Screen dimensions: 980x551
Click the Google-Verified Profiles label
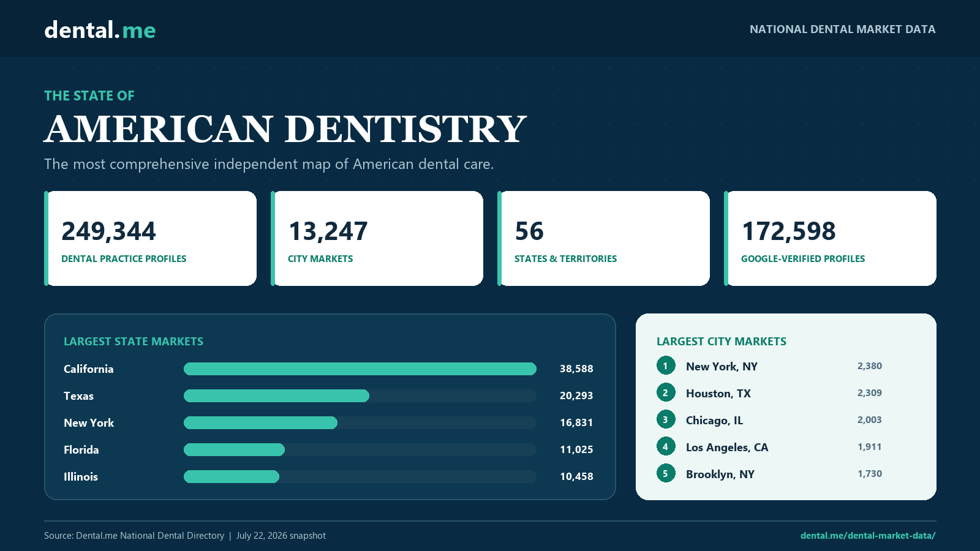pos(803,259)
